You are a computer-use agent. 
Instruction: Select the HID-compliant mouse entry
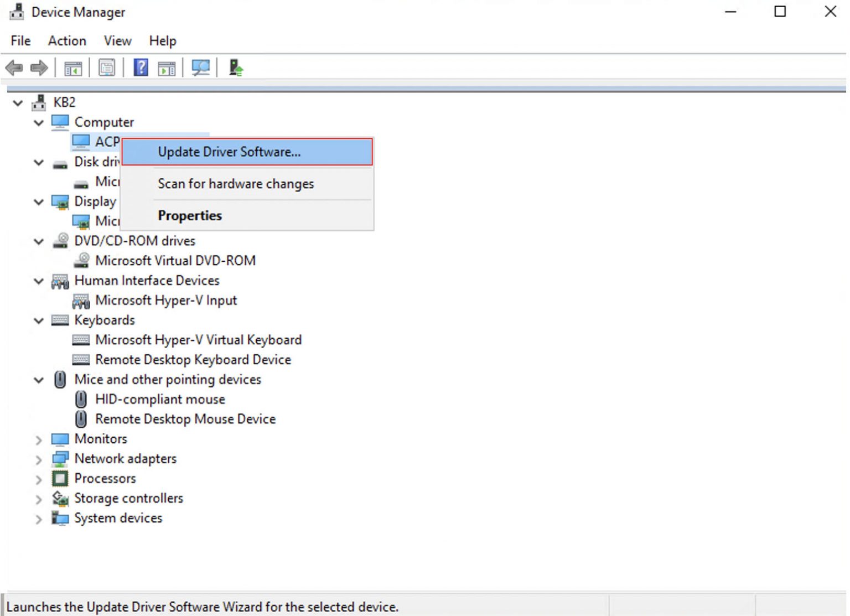[160, 398]
